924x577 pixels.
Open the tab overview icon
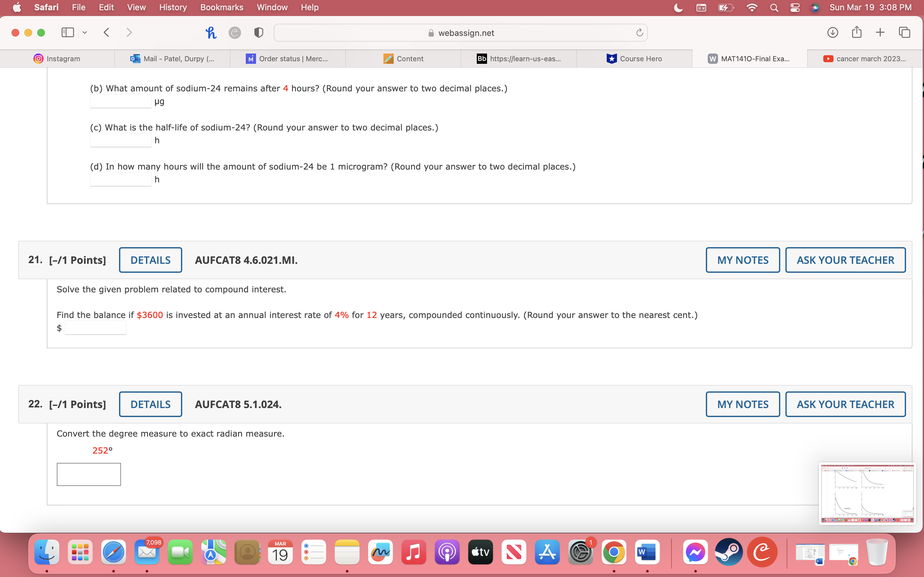pyautogui.click(x=904, y=32)
